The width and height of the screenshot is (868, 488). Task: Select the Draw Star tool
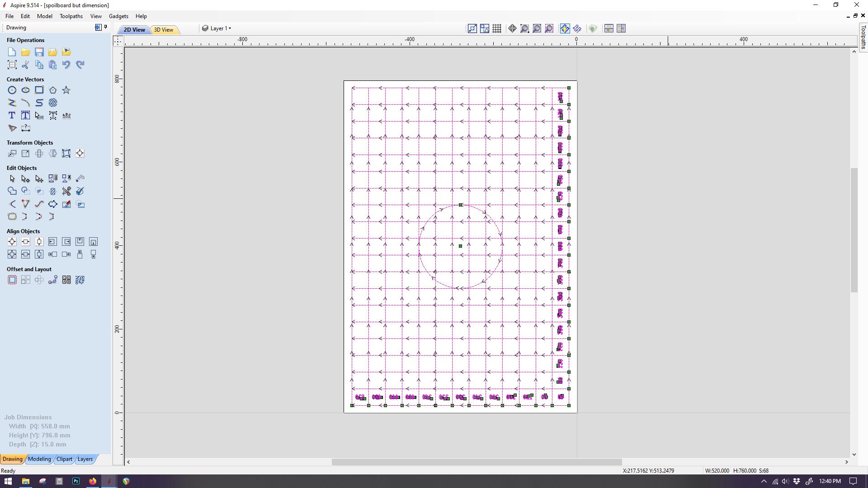click(x=66, y=90)
